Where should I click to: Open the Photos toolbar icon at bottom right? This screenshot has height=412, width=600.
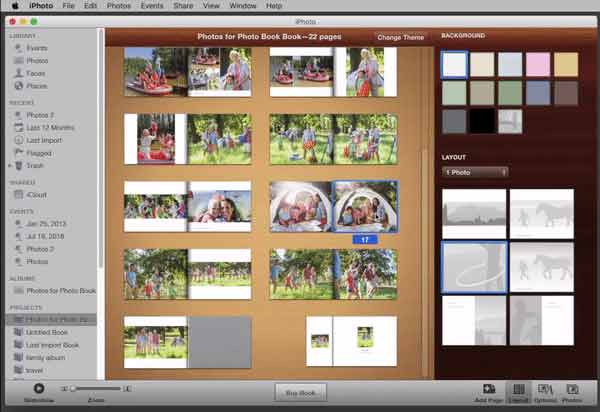point(572,389)
